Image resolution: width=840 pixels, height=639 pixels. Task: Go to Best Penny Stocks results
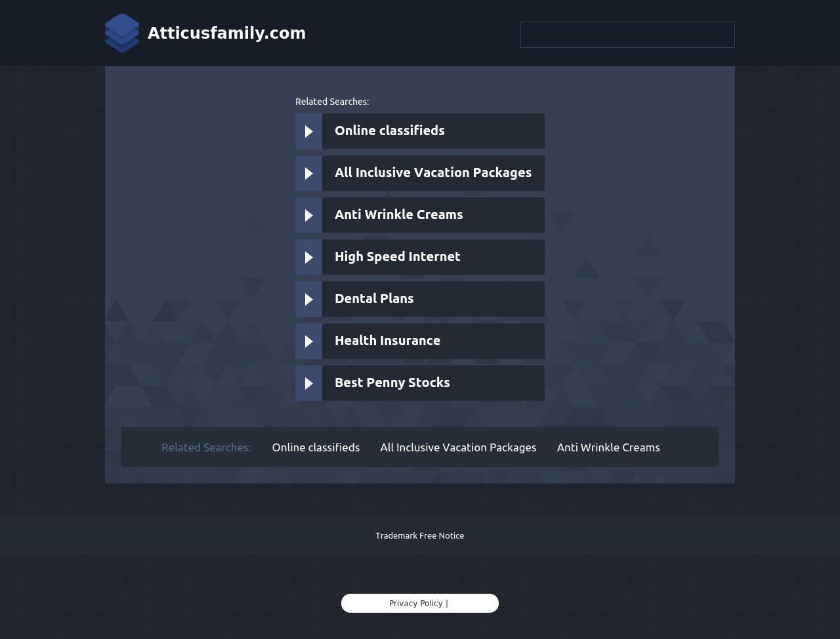392,382
